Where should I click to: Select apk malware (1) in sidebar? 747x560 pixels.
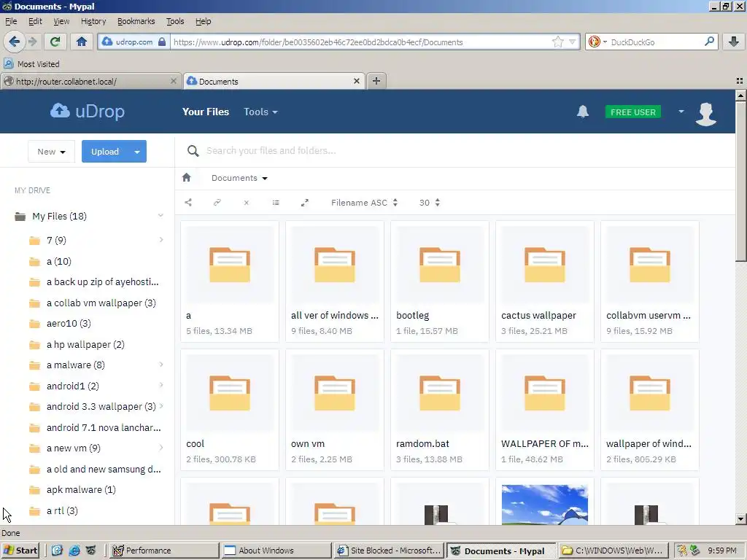81,489
